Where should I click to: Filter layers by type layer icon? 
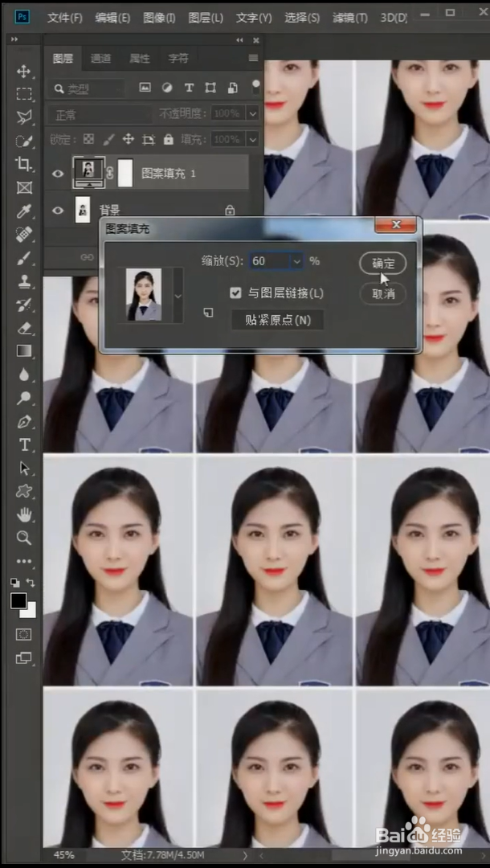coord(189,88)
